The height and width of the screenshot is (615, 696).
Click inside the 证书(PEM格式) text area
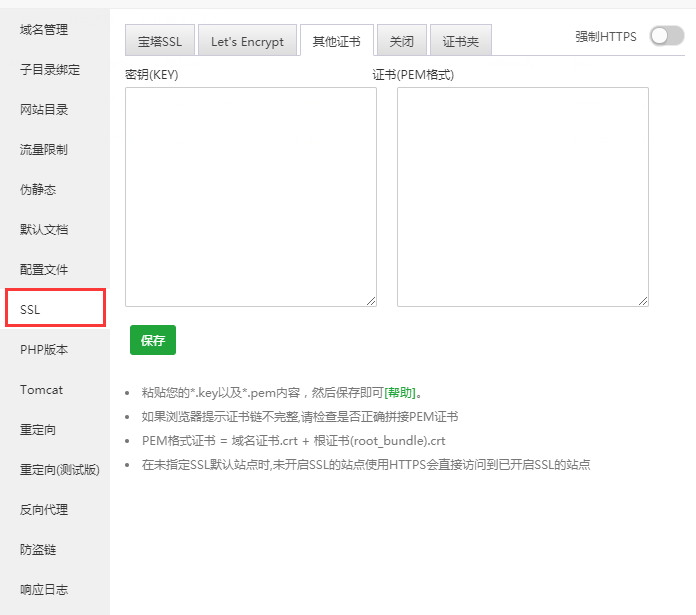[x=522, y=196]
